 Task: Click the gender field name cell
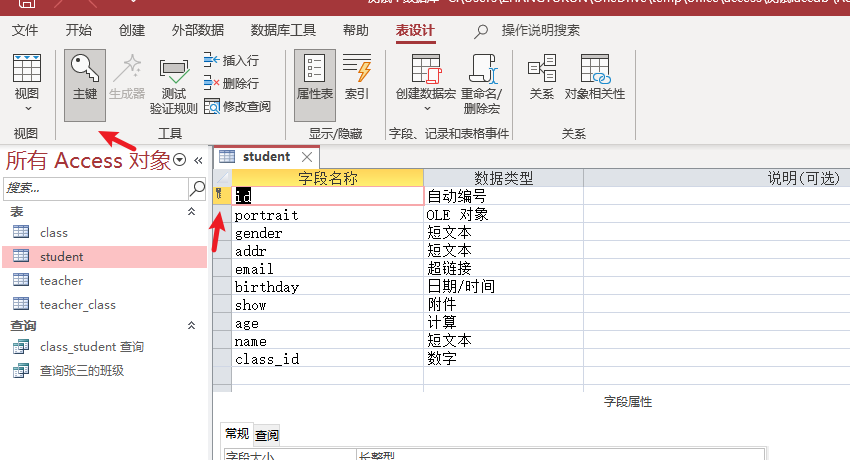[327, 232]
